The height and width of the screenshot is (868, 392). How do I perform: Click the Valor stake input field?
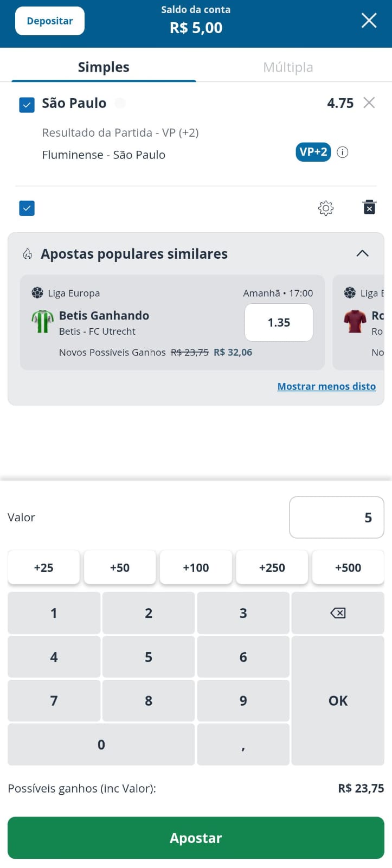click(336, 517)
